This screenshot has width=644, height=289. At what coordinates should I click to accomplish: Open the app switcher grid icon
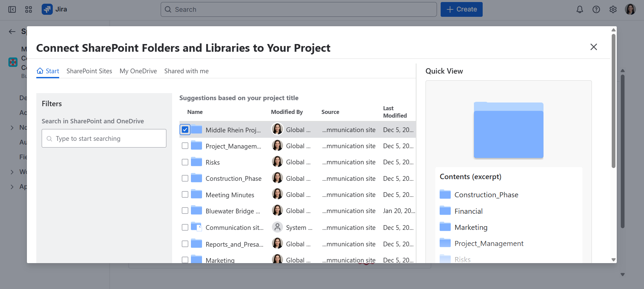(x=29, y=9)
